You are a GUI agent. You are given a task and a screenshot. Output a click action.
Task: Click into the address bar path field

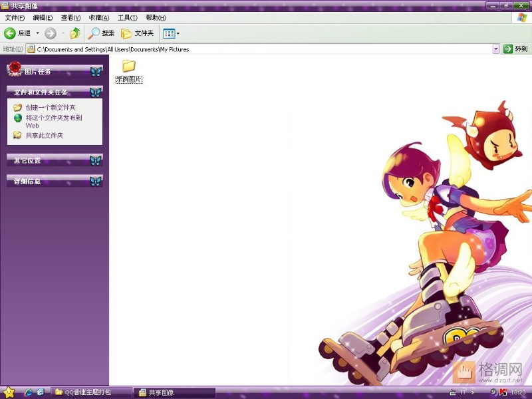click(x=259, y=49)
